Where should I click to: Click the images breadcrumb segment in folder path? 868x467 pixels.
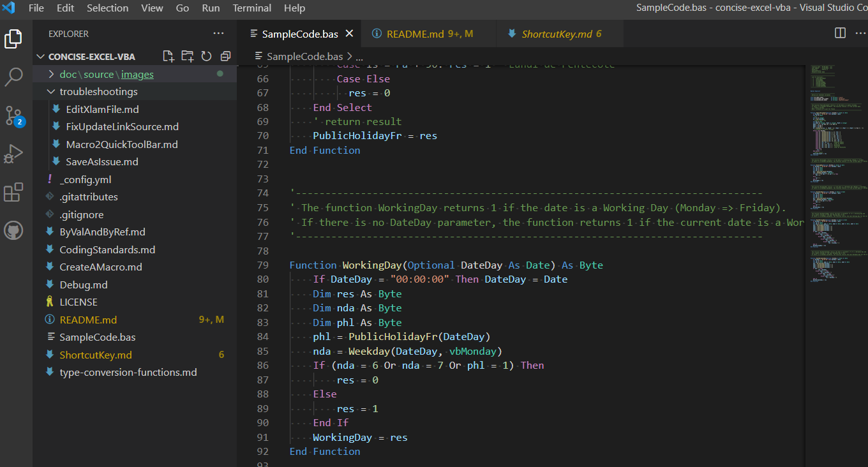click(x=138, y=74)
